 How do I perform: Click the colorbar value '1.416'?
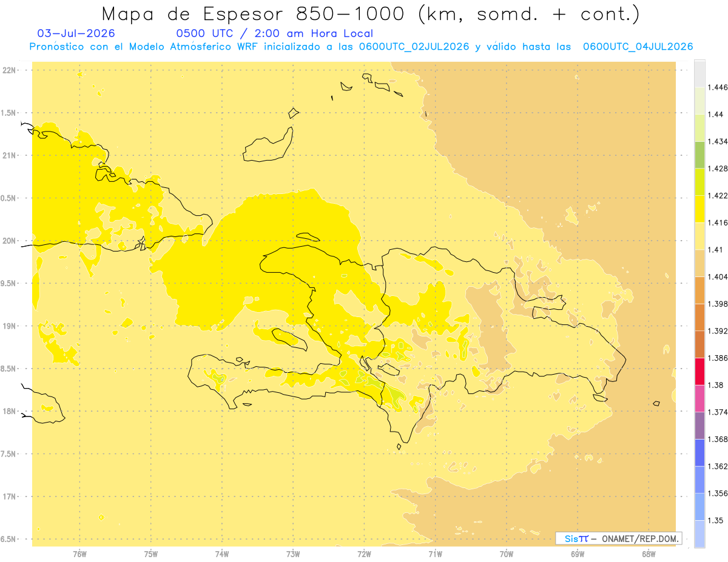[x=719, y=222]
